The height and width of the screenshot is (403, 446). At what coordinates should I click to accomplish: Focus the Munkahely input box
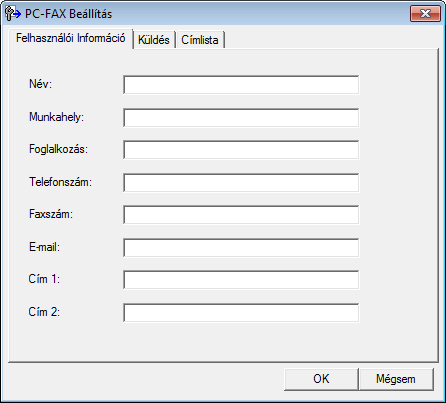coord(241,117)
